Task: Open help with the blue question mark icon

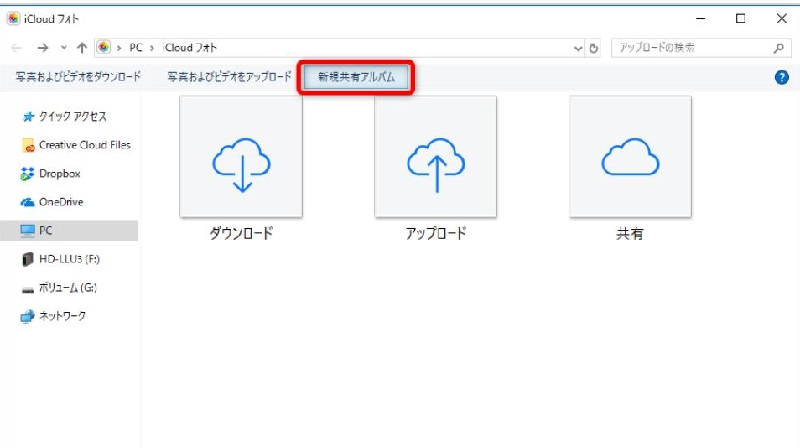Action: (782, 78)
